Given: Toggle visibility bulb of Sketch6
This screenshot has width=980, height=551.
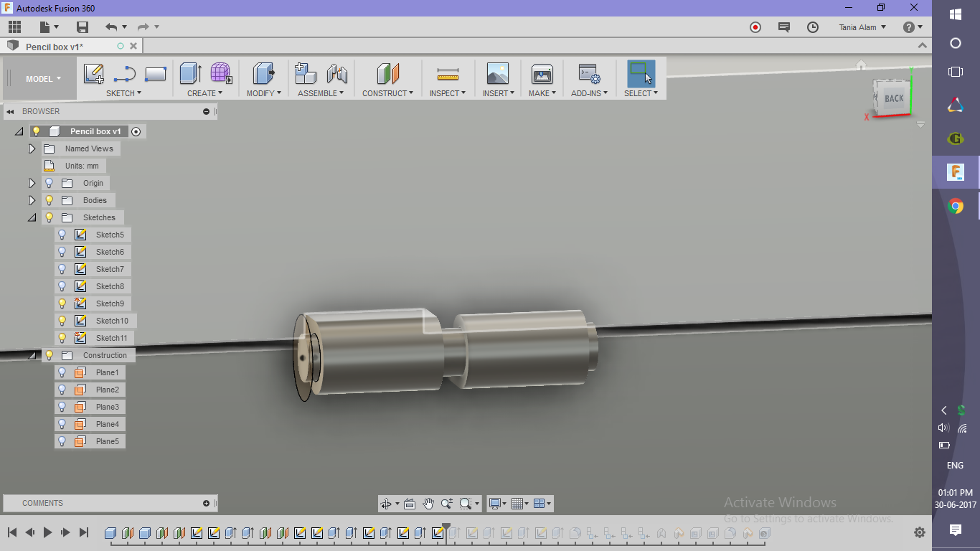Looking at the screenshot, I should coord(62,252).
